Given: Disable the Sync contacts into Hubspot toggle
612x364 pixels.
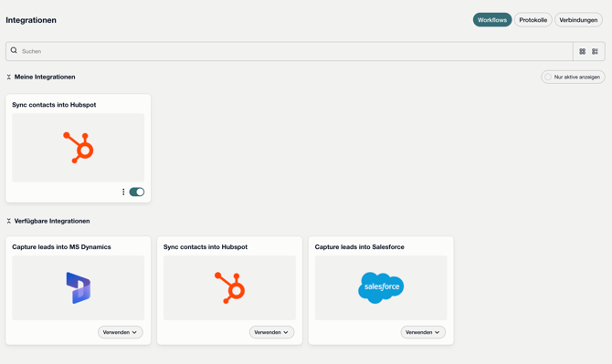Looking at the screenshot, I should pyautogui.click(x=137, y=192).
